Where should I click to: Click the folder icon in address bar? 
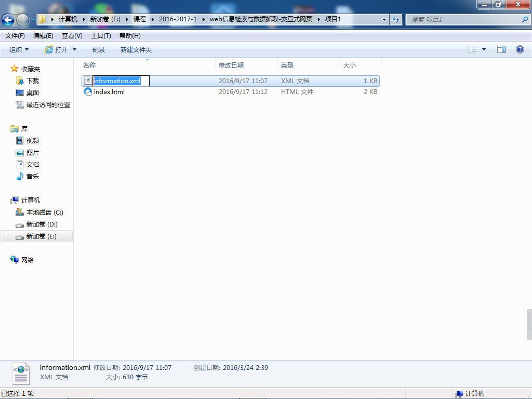point(42,19)
